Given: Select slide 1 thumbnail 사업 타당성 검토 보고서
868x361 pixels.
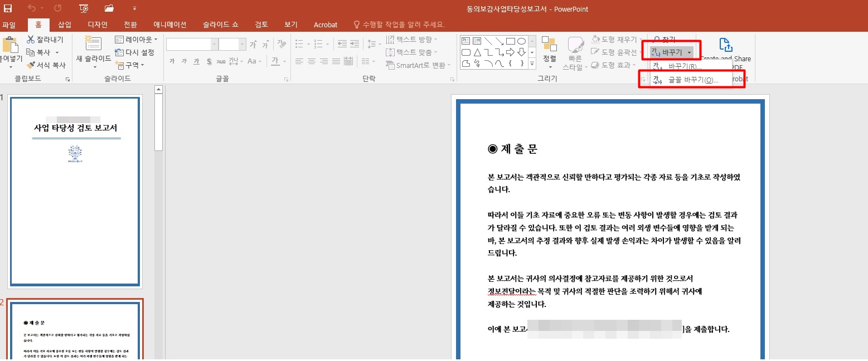Looking at the screenshot, I should pos(75,191).
